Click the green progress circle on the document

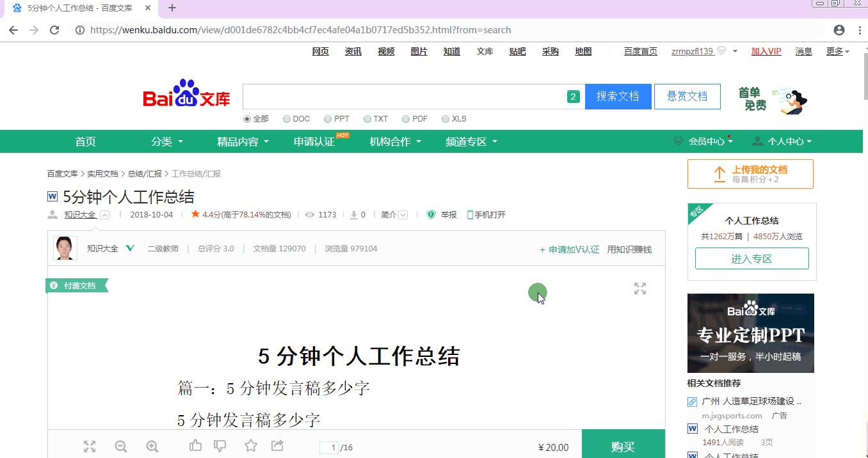pos(538,292)
